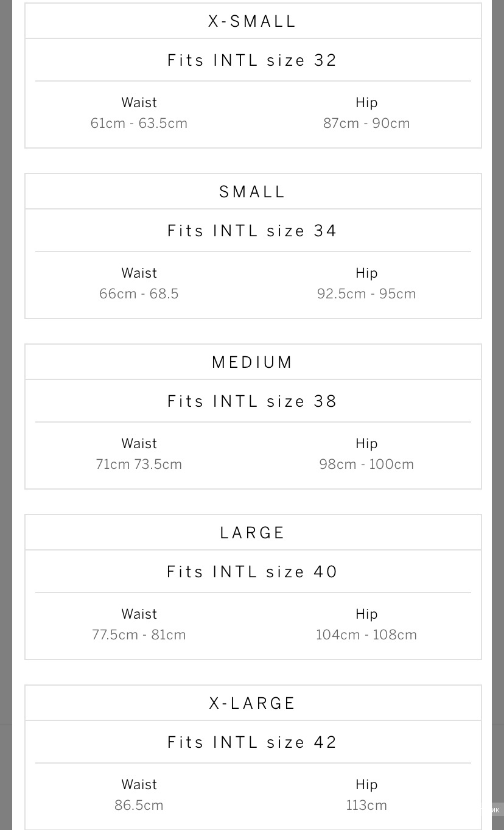This screenshot has width=504, height=830.
Task: Select the MEDIUM size heading
Action: click(x=253, y=362)
